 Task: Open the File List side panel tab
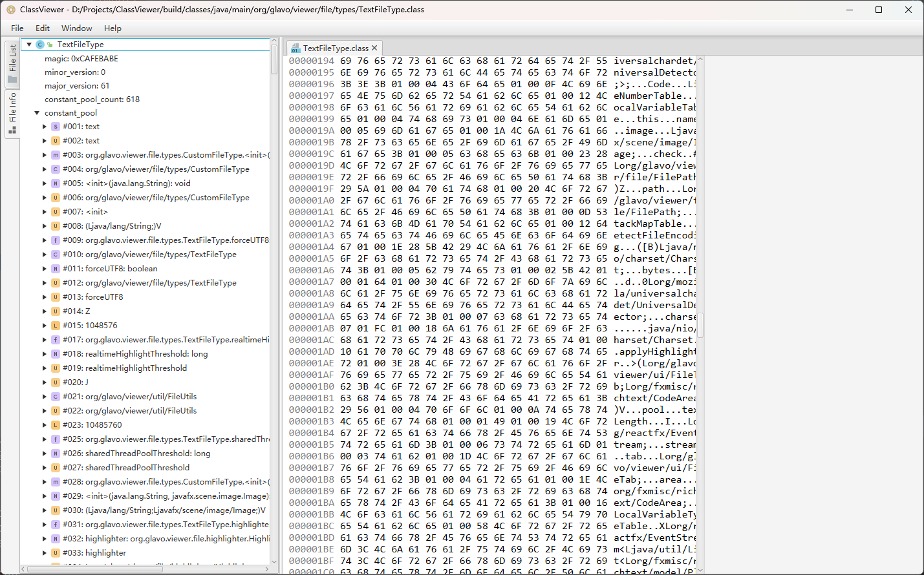click(12, 63)
